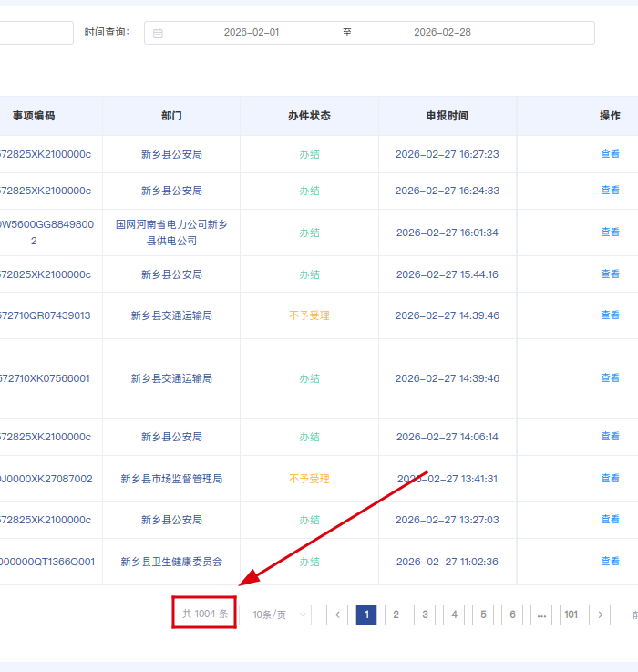The width and height of the screenshot is (638, 672).
Task: Click the 办件状态 column header
Action: tap(309, 116)
